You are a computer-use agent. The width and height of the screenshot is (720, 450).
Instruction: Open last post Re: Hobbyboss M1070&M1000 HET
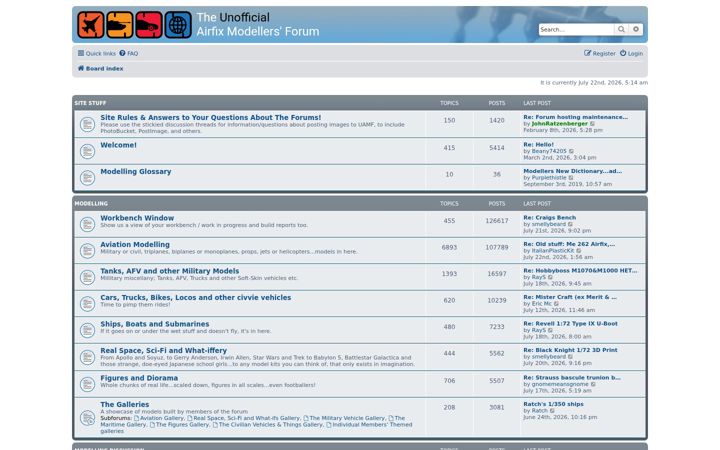[x=580, y=271]
